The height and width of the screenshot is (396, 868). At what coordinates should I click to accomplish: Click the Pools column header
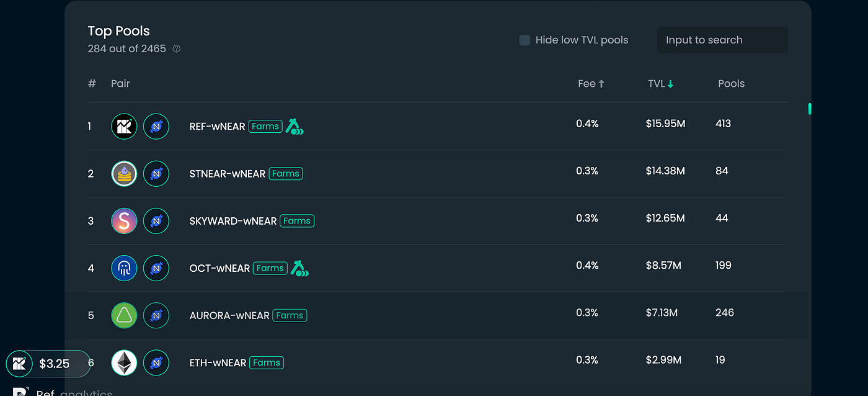point(732,83)
